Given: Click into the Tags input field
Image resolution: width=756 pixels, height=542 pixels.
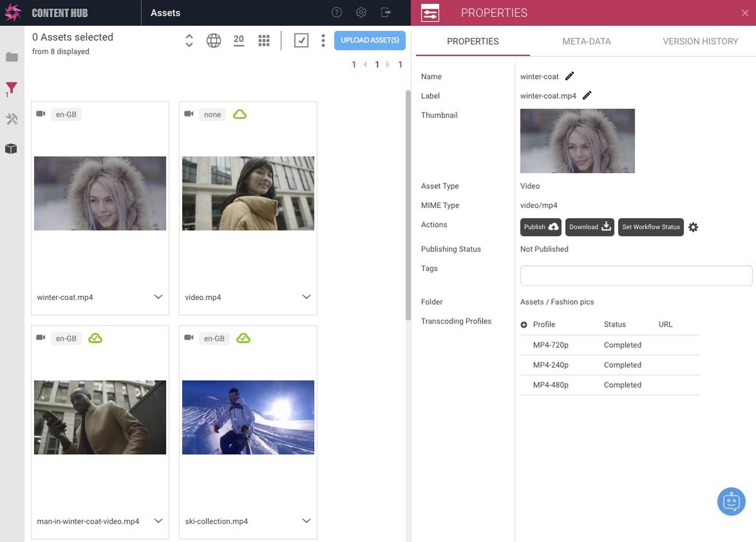Looking at the screenshot, I should tap(636, 275).
